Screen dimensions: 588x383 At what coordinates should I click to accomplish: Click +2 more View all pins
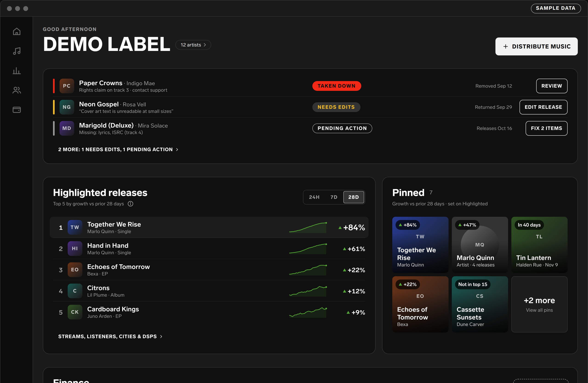(539, 304)
